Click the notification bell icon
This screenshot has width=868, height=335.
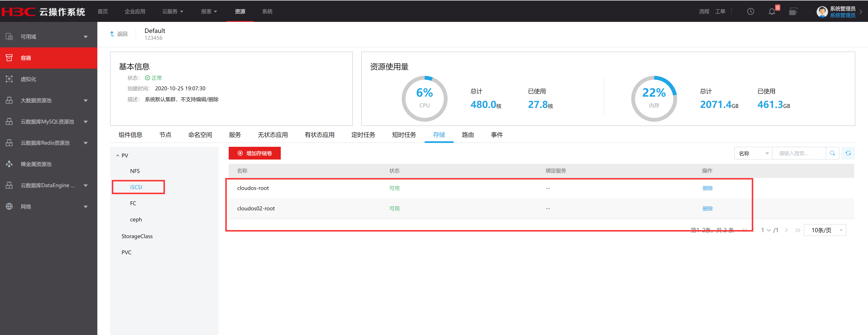[x=772, y=12]
